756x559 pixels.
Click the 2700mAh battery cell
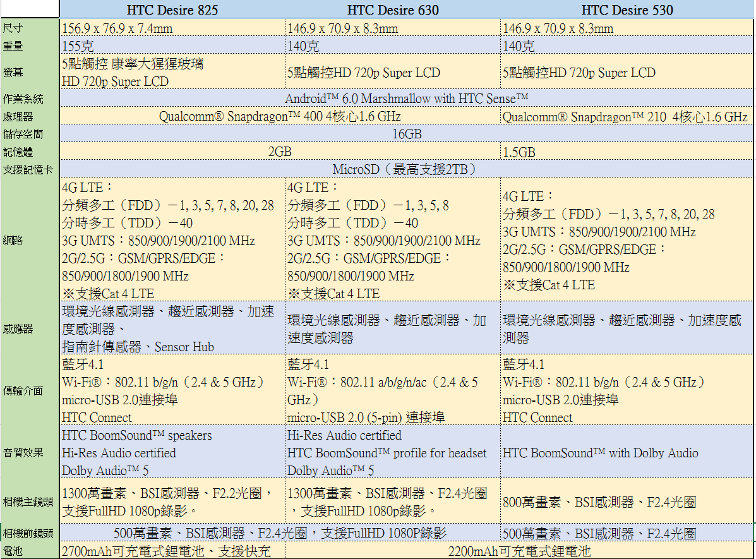172,550
